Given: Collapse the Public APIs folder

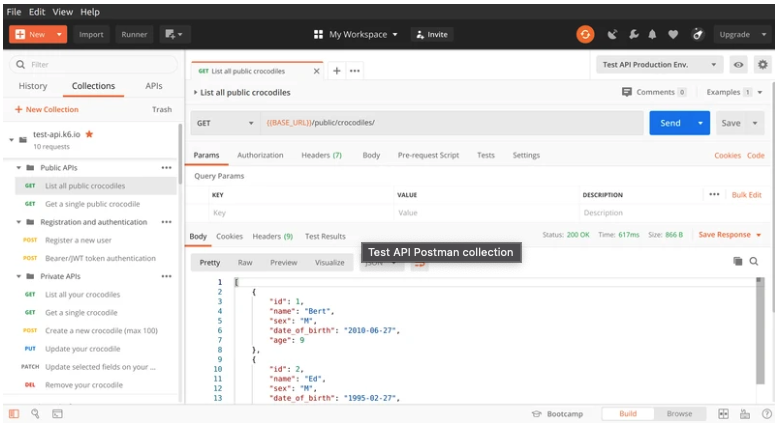Looking at the screenshot, I should tap(18, 168).
